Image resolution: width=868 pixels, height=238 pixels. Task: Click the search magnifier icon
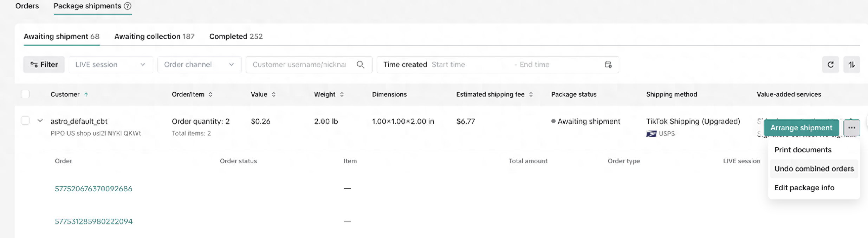click(x=360, y=65)
